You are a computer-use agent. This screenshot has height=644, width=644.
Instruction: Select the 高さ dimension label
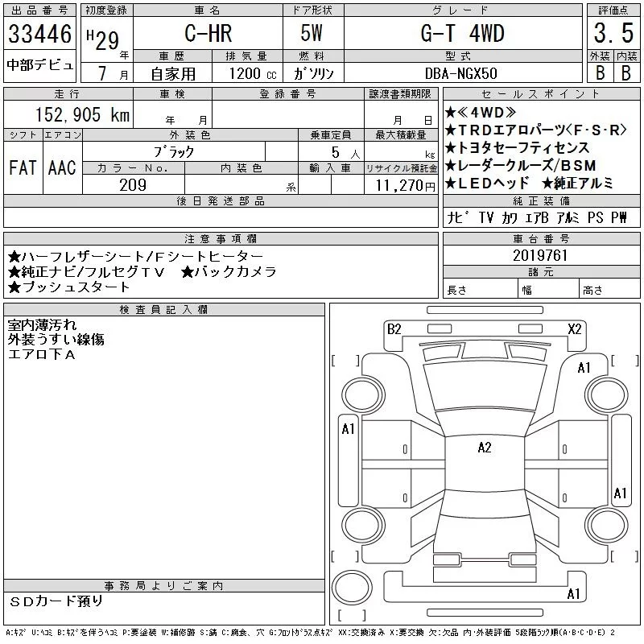point(592,291)
